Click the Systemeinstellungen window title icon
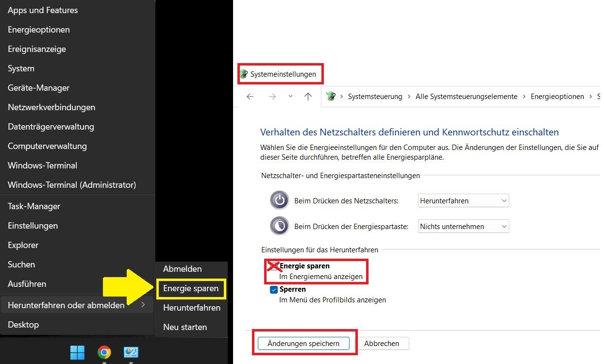This screenshot has width=604, height=364. 244,74
